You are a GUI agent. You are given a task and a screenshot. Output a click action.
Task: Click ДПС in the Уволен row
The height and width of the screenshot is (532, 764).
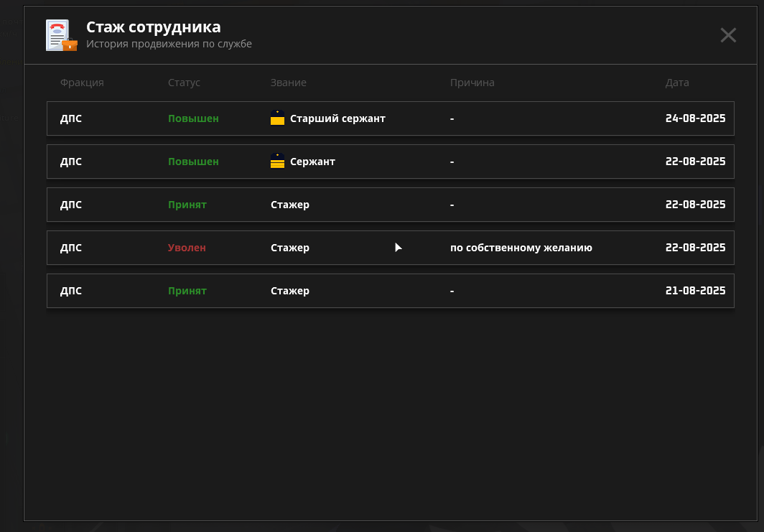tap(70, 248)
